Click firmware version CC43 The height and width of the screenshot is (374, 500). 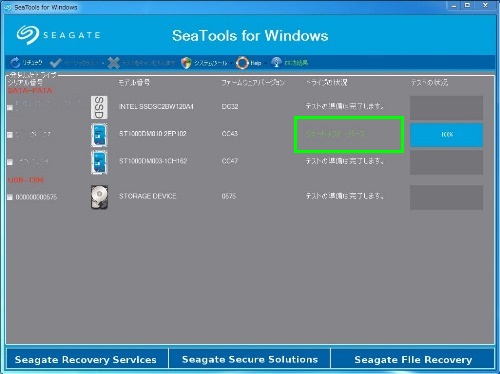tap(230, 134)
